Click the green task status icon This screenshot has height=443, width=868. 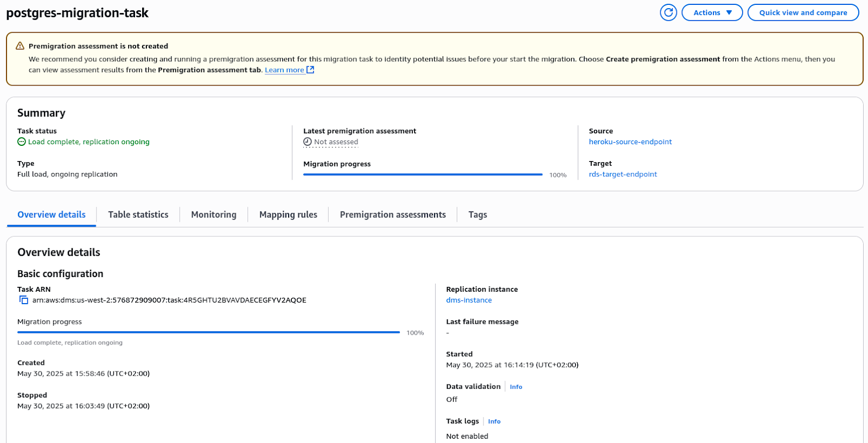pos(22,142)
